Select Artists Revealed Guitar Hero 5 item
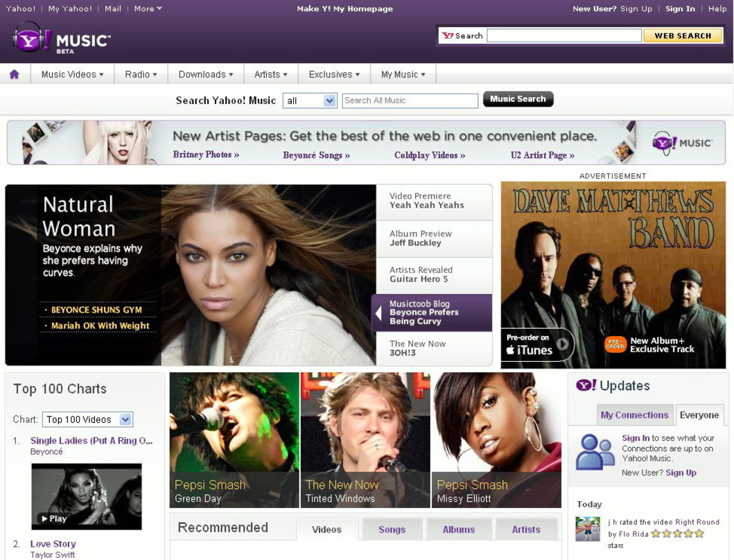This screenshot has height=560, width=734. coord(434,275)
